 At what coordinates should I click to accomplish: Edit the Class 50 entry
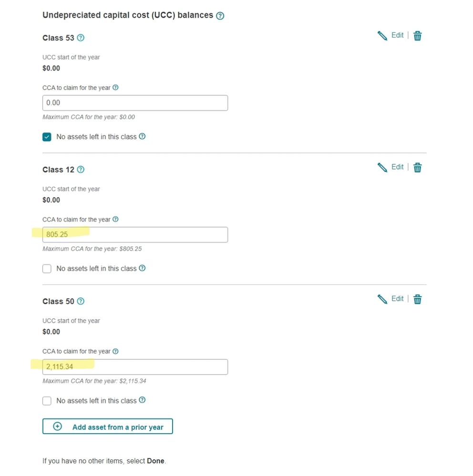point(391,299)
